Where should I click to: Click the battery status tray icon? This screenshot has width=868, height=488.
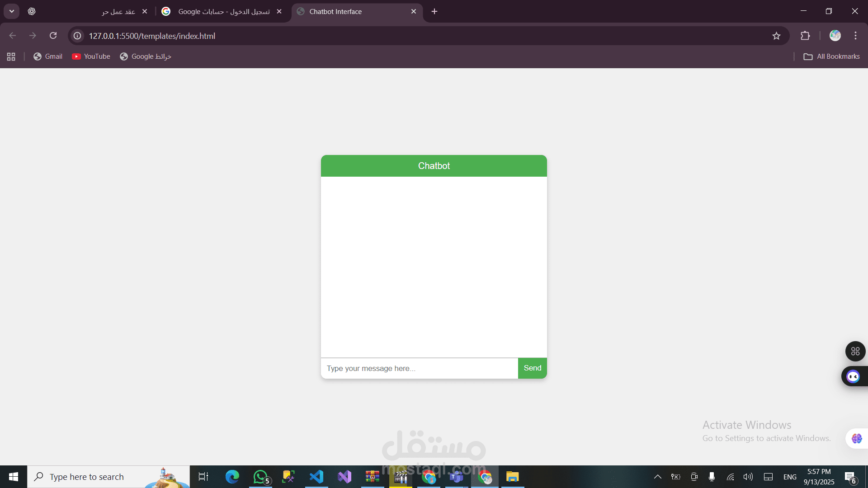pyautogui.click(x=676, y=477)
